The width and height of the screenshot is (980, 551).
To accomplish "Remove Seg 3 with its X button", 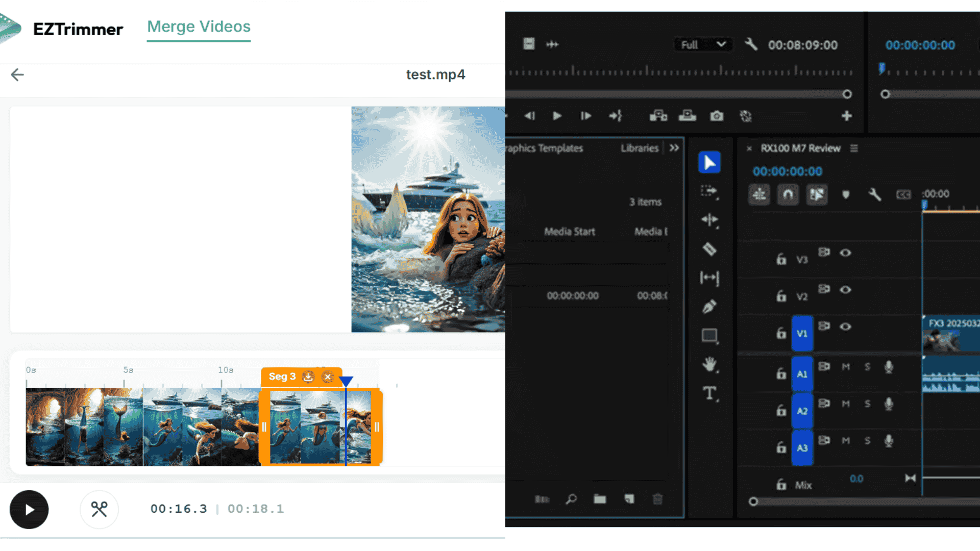I will [328, 377].
